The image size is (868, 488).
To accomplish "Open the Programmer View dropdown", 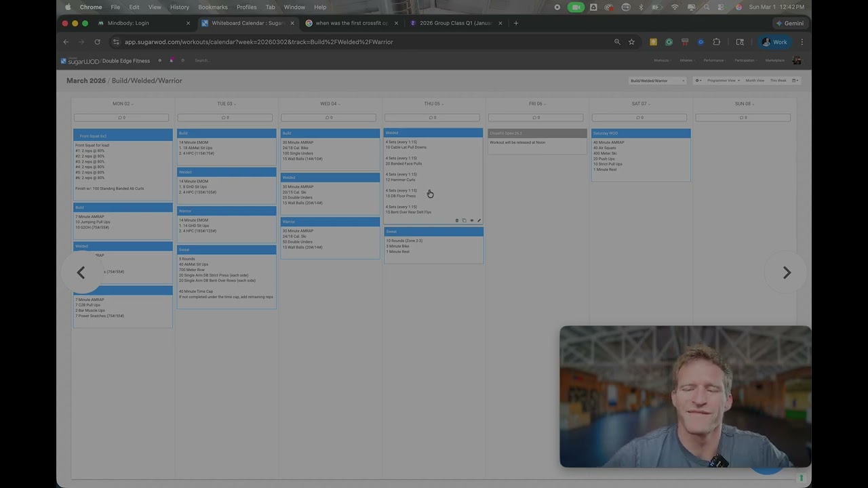I will coord(723,81).
